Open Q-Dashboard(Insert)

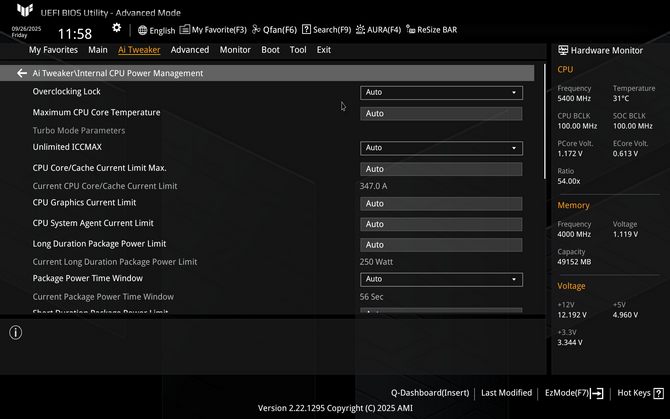click(430, 393)
